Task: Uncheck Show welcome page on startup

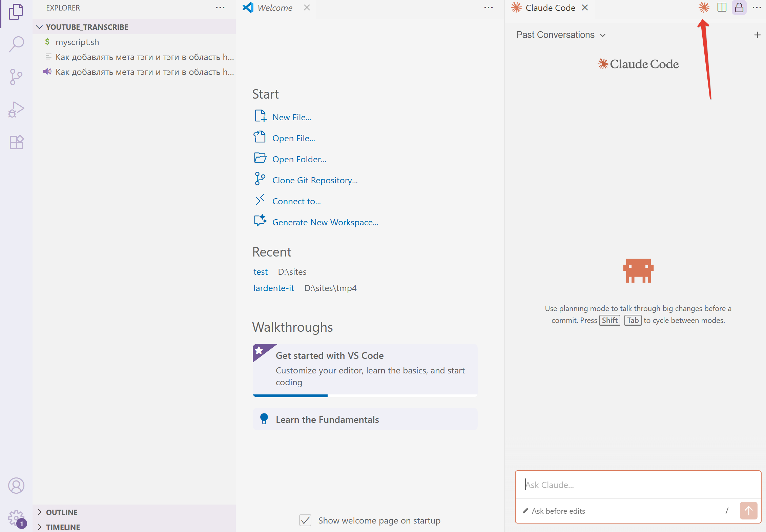Action: [305, 520]
